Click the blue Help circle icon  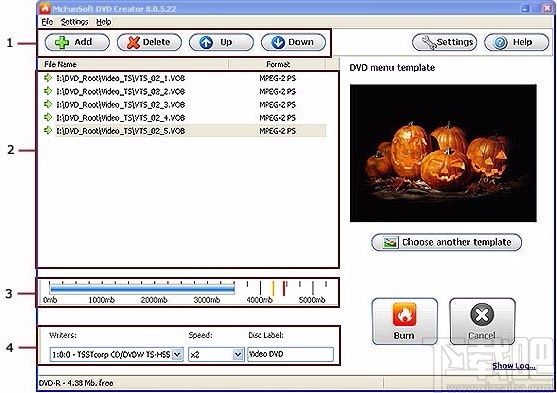500,43
